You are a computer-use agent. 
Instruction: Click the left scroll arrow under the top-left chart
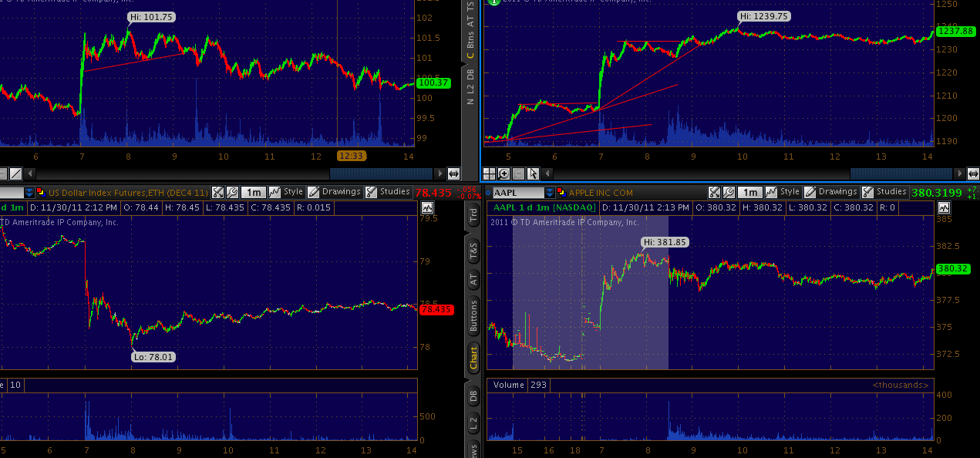tap(30, 174)
